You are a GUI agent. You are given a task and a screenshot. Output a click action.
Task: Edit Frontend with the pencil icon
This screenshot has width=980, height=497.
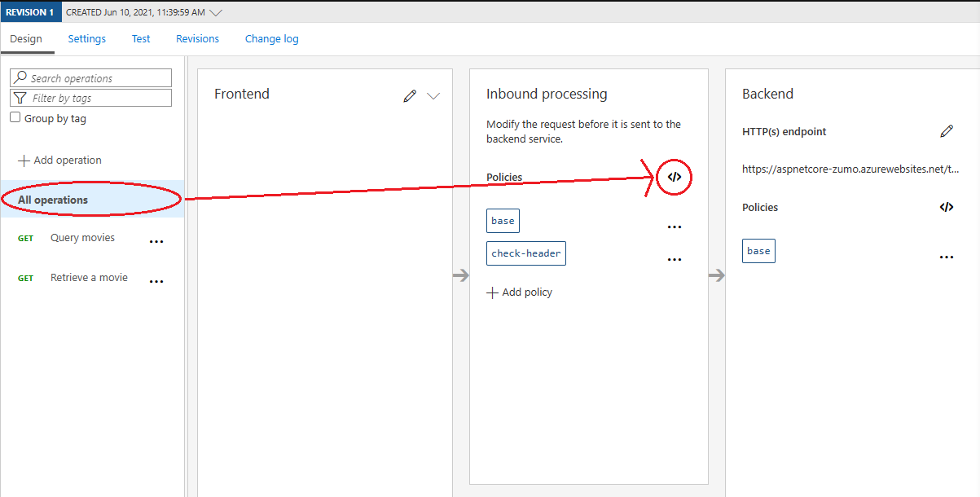click(x=410, y=96)
